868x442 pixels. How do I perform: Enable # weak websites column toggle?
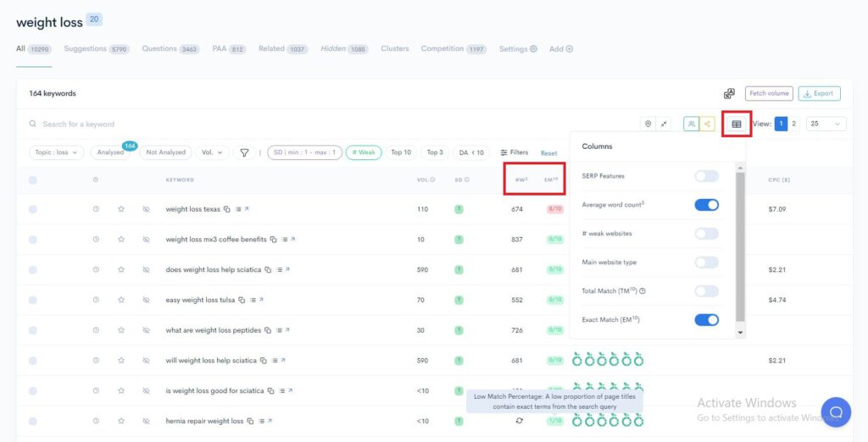coord(706,234)
